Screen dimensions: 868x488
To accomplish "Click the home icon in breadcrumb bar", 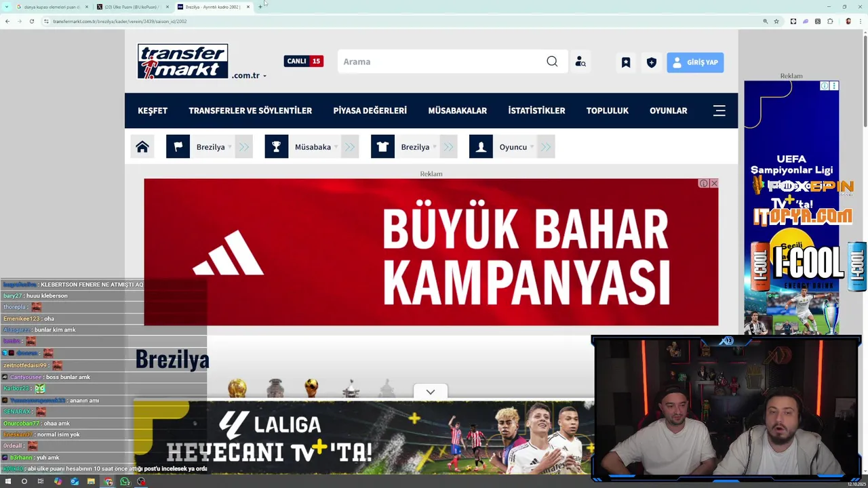I will (142, 146).
